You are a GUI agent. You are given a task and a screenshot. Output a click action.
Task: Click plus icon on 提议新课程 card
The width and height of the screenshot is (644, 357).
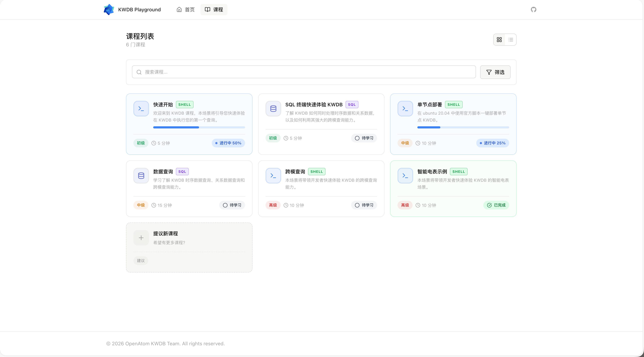point(141,238)
